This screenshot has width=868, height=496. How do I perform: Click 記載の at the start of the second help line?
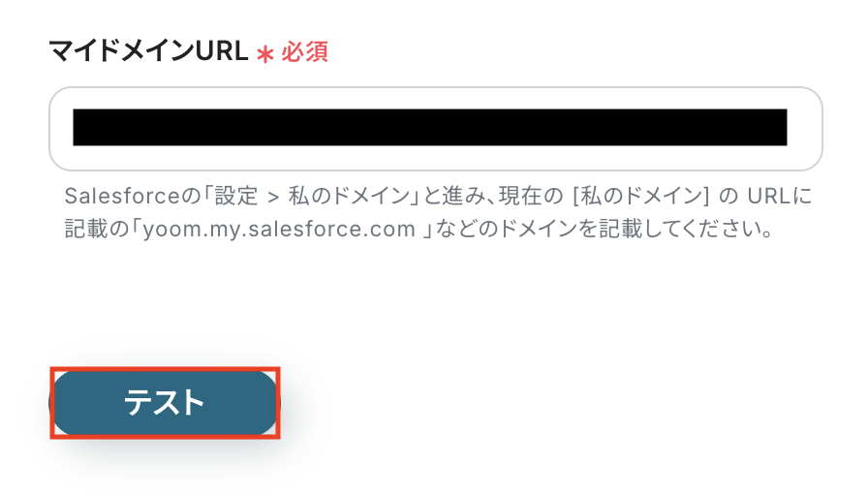click(x=96, y=229)
